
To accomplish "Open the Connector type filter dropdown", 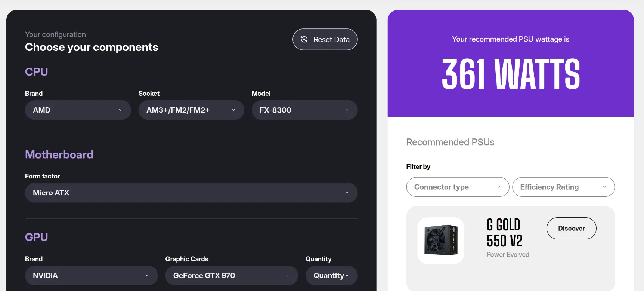I will tap(458, 187).
